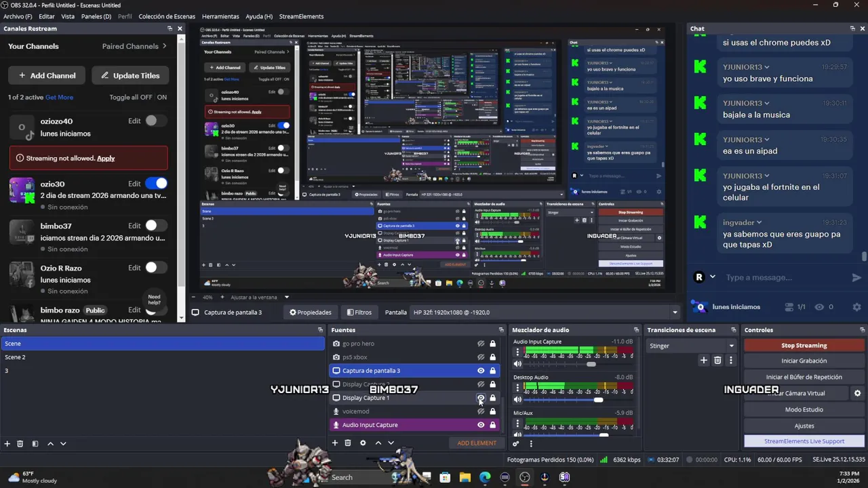Hide the Captura de pantalla 3 source

point(481,371)
